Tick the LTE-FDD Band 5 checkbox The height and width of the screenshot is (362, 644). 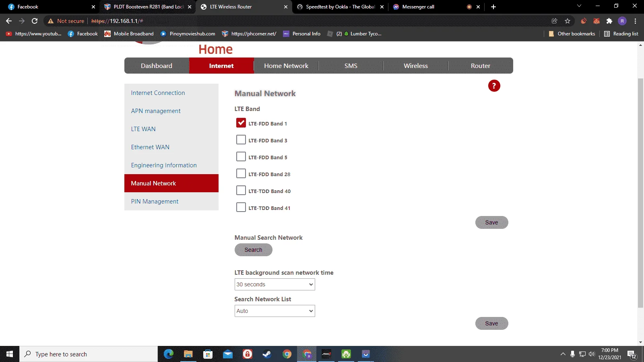pos(241,156)
